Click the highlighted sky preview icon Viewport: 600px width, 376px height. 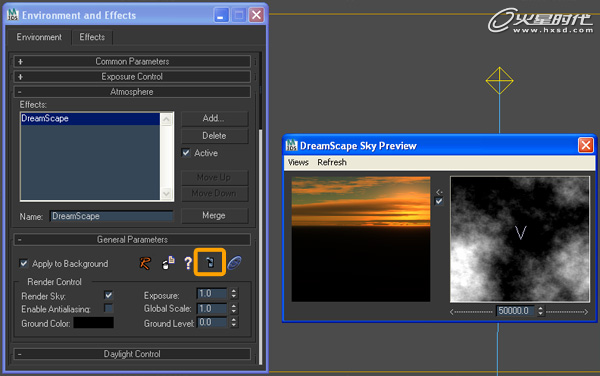(210, 262)
